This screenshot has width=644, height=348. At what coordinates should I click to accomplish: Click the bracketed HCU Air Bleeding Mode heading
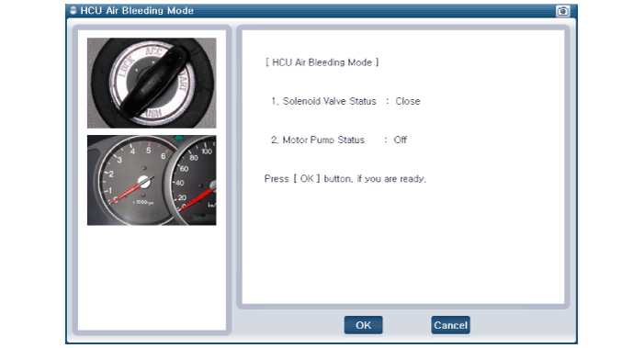coord(322,62)
